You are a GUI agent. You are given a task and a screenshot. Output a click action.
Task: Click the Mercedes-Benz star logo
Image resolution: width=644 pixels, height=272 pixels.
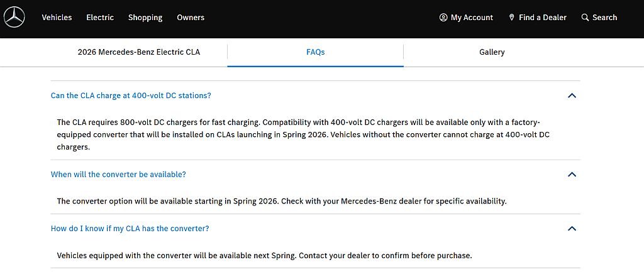point(14,18)
